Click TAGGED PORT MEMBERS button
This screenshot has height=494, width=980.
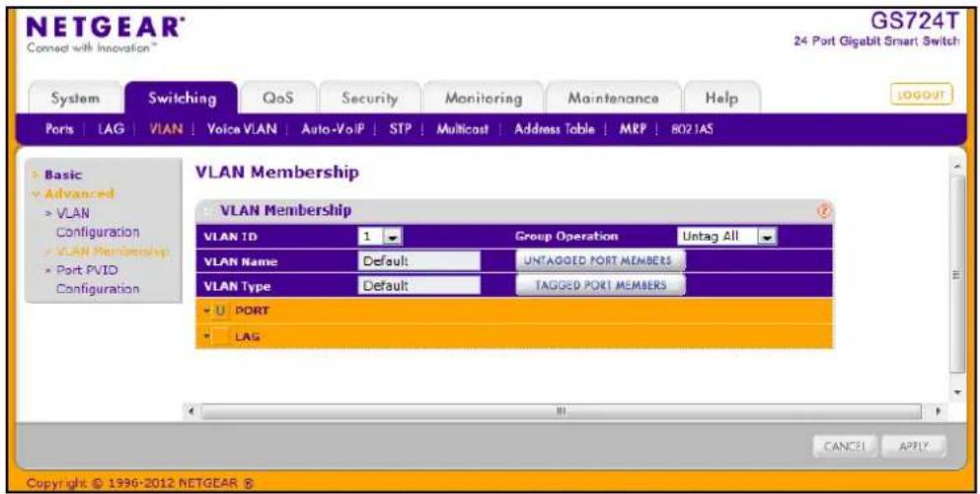(x=600, y=285)
